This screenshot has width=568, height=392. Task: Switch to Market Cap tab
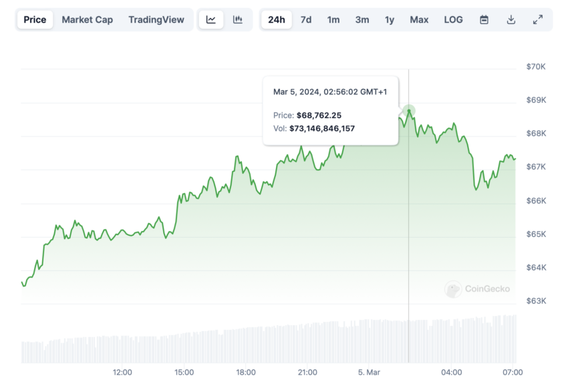click(88, 19)
